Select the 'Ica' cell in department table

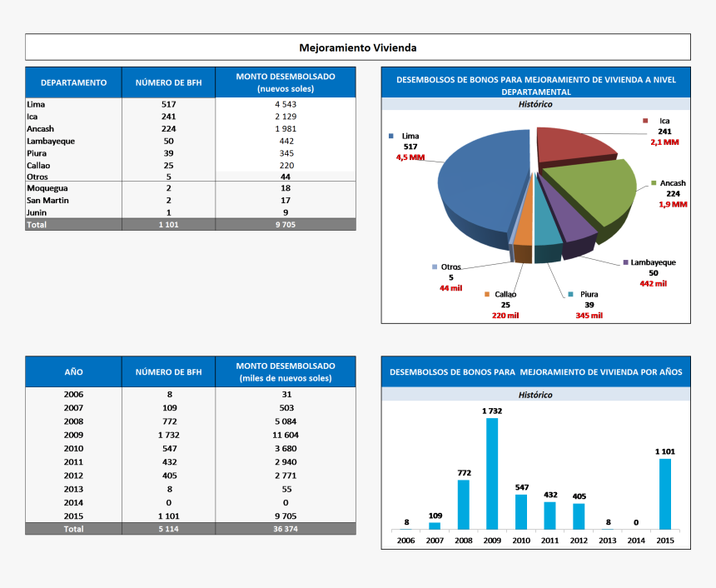pos(73,117)
